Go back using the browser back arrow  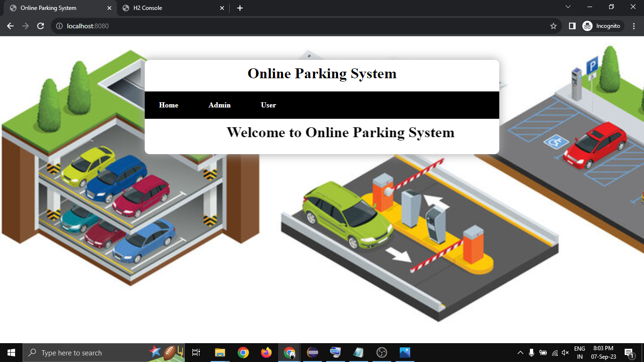click(10, 26)
